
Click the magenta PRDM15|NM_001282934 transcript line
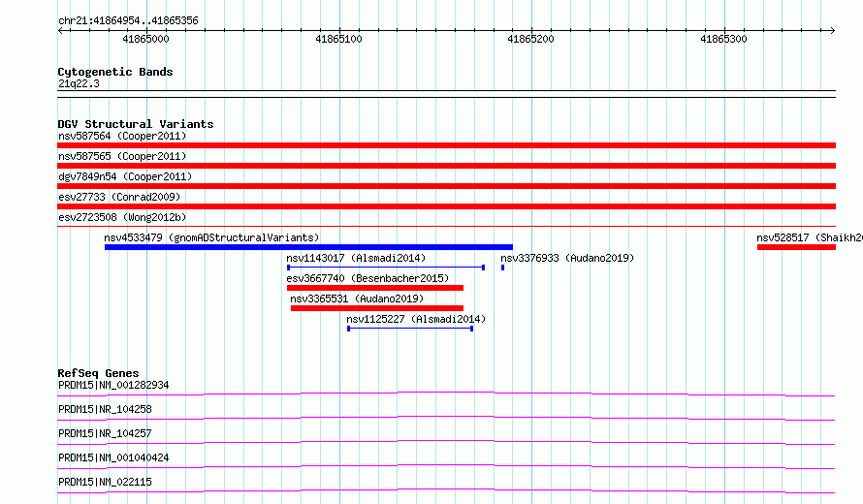446,394
